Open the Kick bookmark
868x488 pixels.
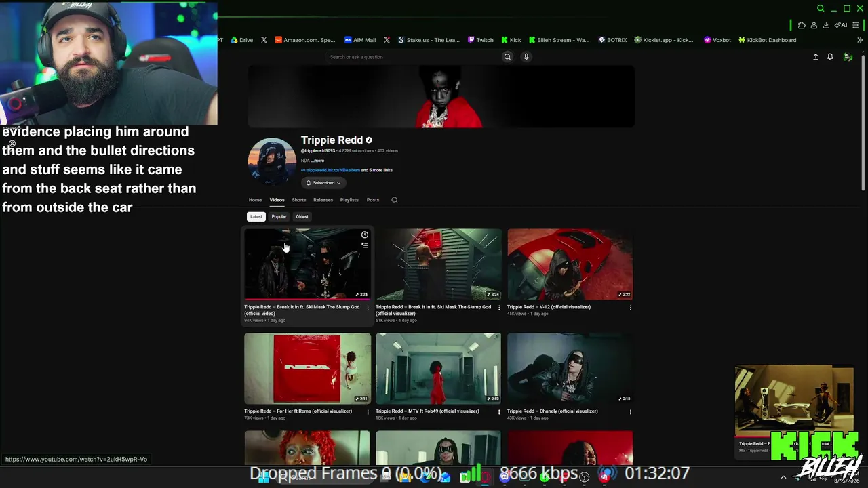point(511,40)
